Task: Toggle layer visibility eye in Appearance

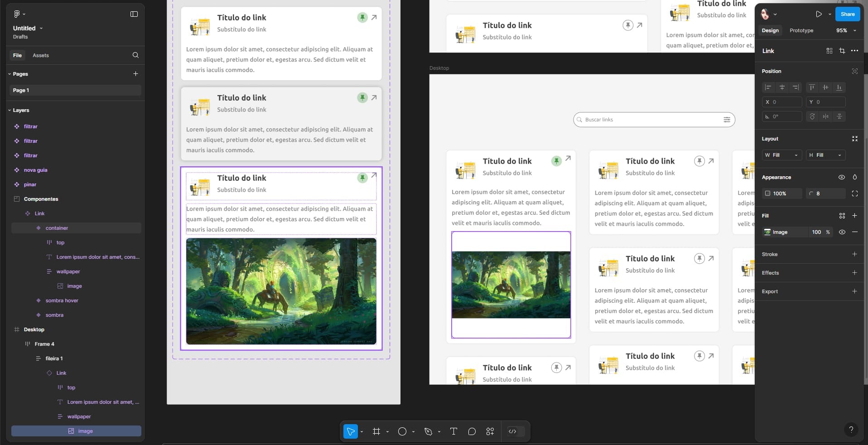Action: (x=841, y=177)
